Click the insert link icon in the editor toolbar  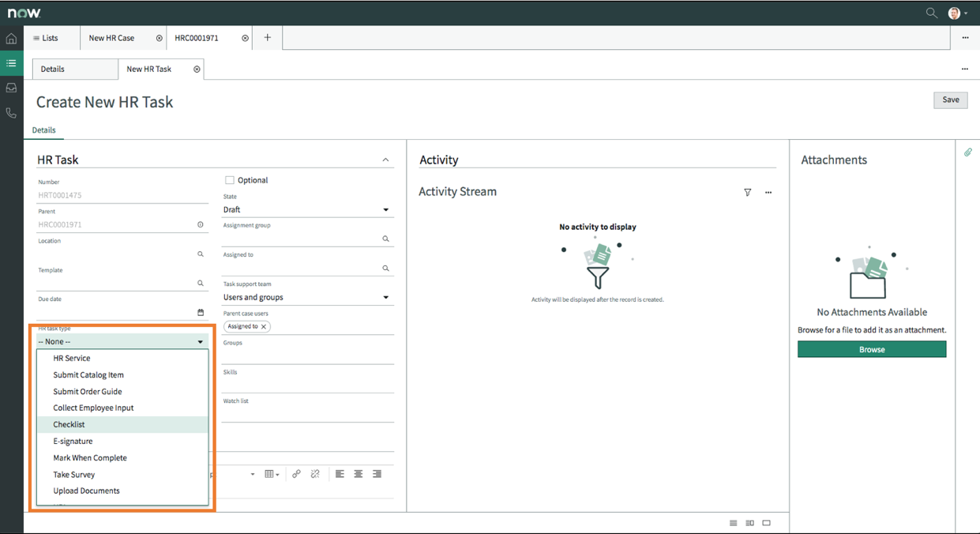(296, 474)
